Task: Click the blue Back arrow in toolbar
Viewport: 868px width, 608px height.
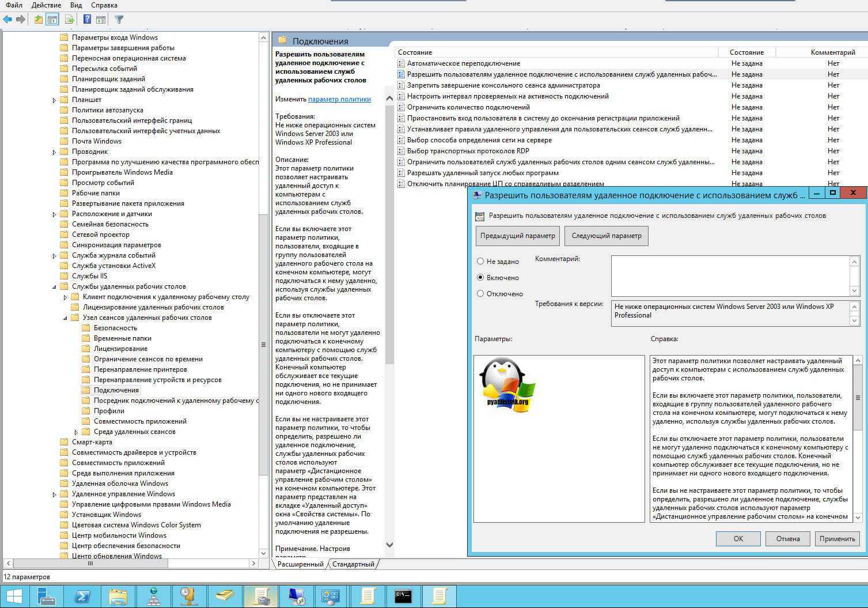Action: click(7, 20)
